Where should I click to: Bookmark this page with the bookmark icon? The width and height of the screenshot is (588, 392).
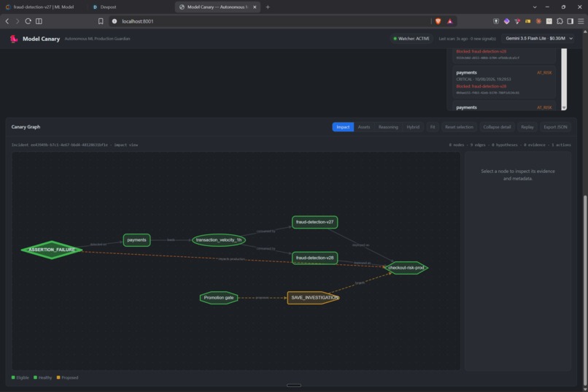[101, 21]
